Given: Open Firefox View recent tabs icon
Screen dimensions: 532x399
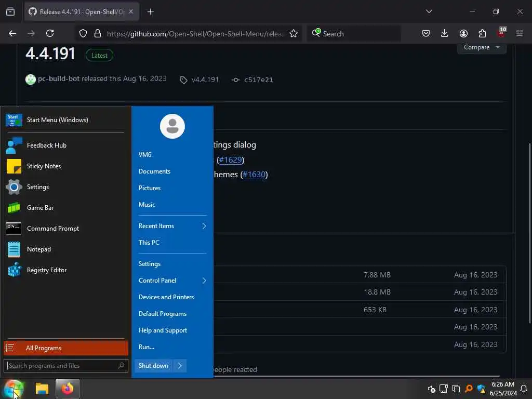Looking at the screenshot, I should (x=10, y=12).
